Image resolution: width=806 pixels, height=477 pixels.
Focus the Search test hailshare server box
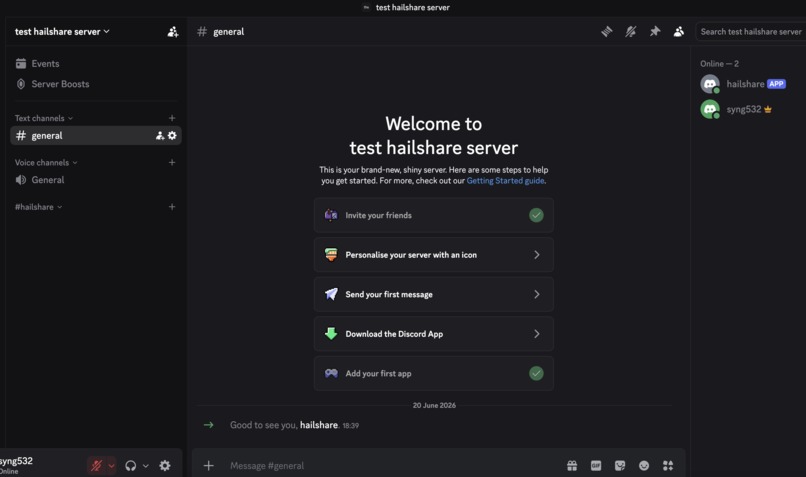[750, 32]
